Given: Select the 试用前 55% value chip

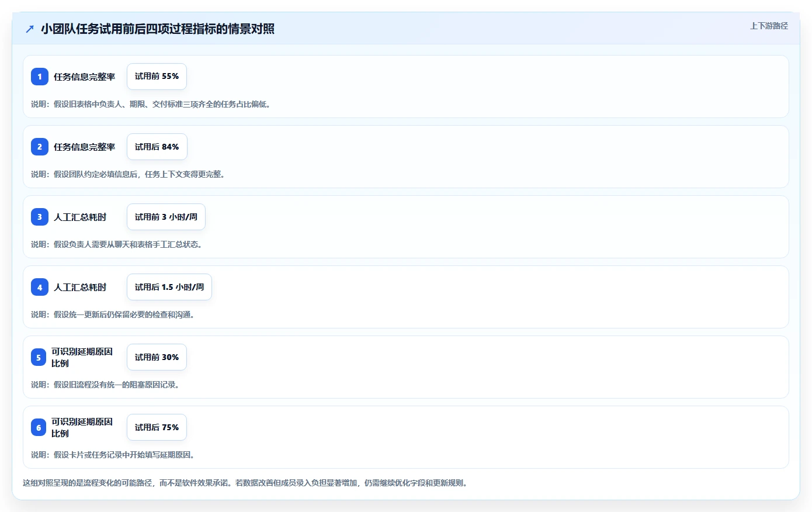Looking at the screenshot, I should (x=157, y=77).
